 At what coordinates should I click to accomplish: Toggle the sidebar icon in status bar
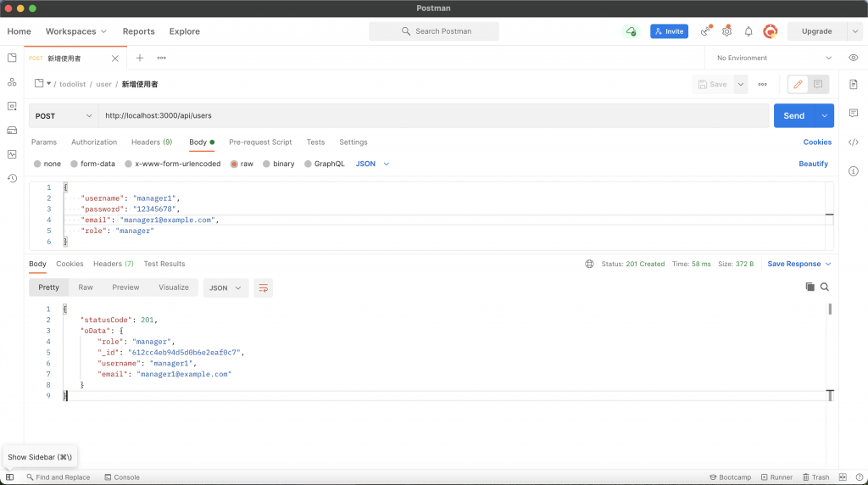tap(10, 477)
